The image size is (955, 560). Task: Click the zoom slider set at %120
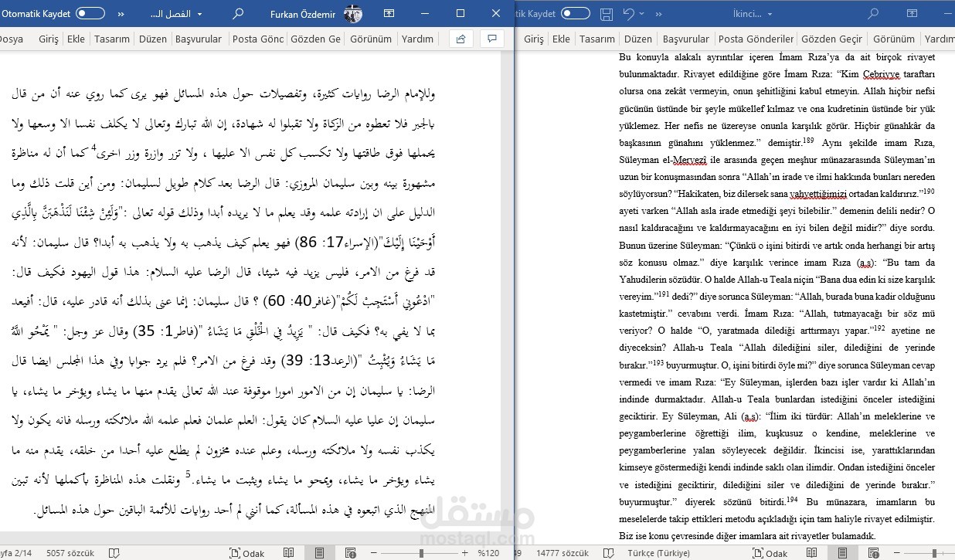click(x=421, y=553)
